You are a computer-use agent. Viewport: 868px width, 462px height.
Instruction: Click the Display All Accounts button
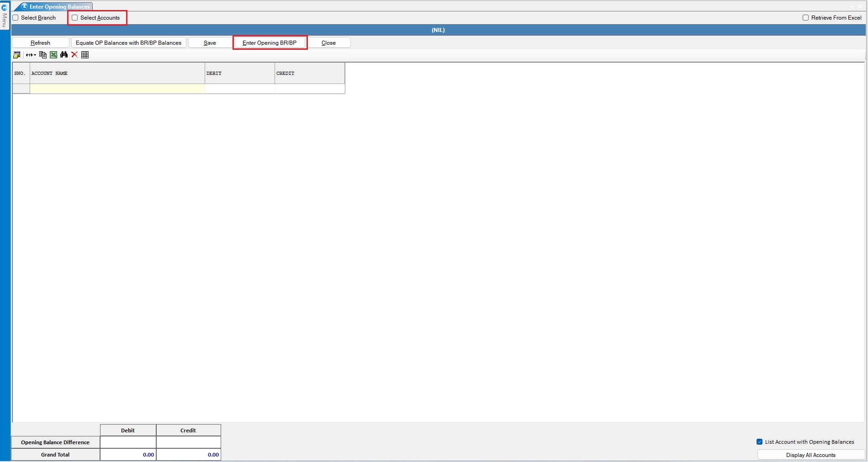[x=810, y=455]
